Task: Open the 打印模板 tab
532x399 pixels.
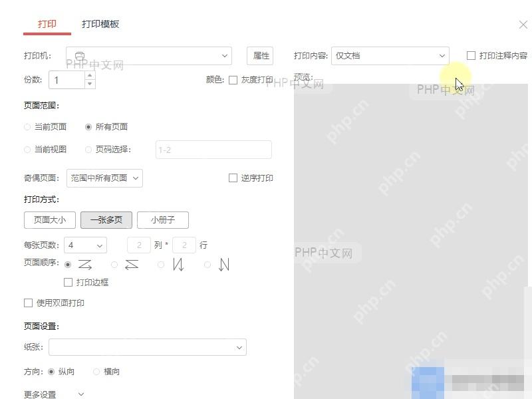Action: pyautogui.click(x=100, y=24)
